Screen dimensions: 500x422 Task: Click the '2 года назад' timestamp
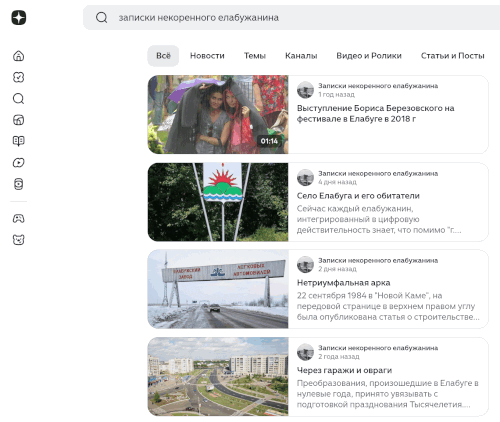339,357
